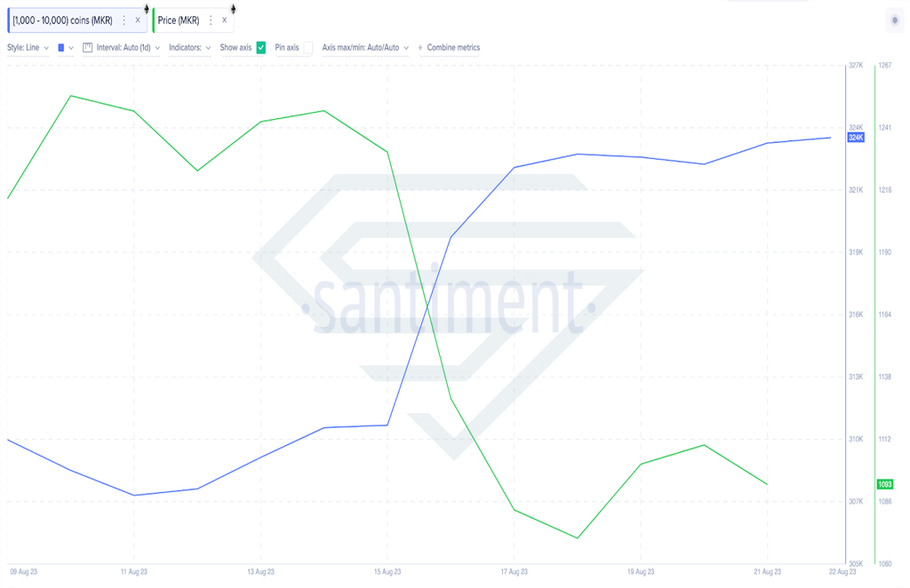Click the plus icon for Combine metrics
Viewport: 910px width, 588px height.
click(420, 48)
